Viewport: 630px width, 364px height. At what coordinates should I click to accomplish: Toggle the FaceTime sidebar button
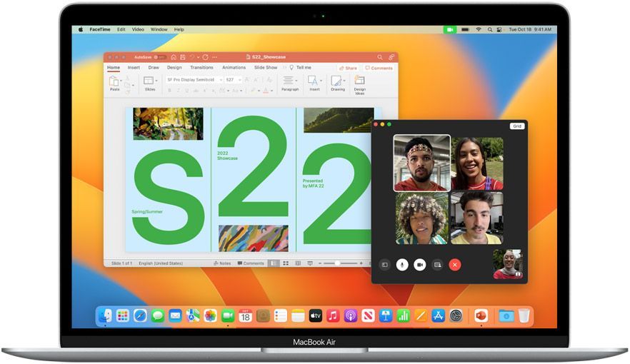384,265
